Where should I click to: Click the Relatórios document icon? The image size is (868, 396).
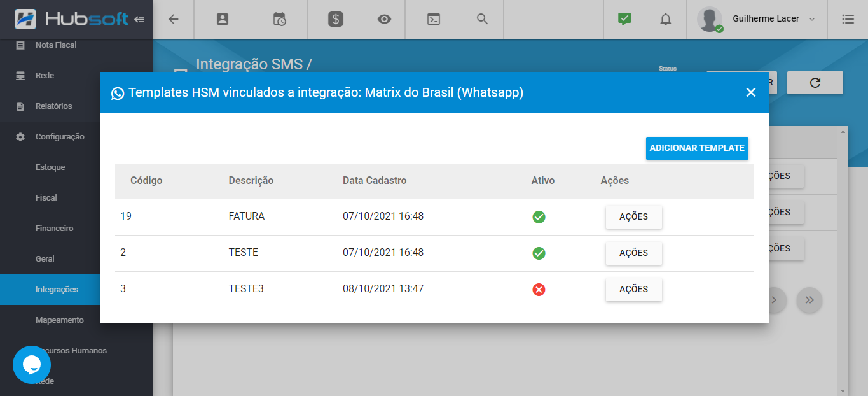[20, 106]
